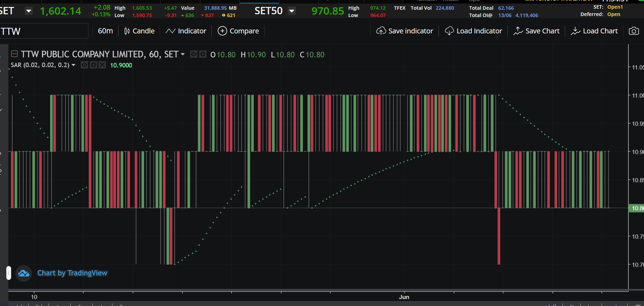Click the TradingView logo icon
Screen dimensions: 644x306
(x=24, y=273)
